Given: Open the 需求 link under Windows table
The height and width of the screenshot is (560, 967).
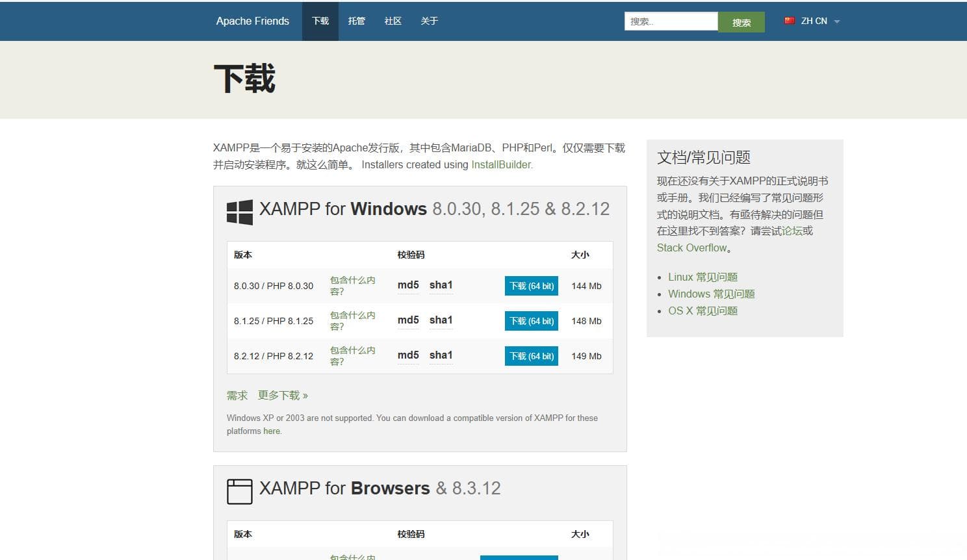Looking at the screenshot, I should coord(237,395).
